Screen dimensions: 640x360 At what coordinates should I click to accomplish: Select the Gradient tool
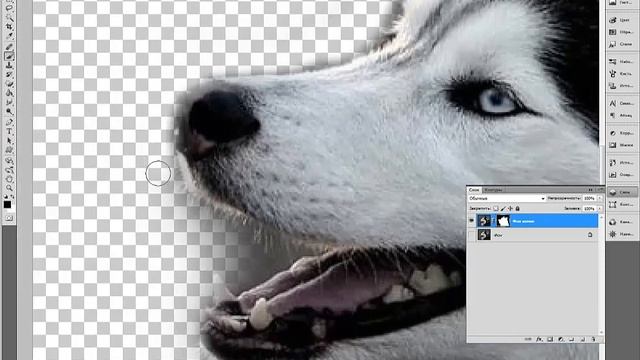[9, 93]
